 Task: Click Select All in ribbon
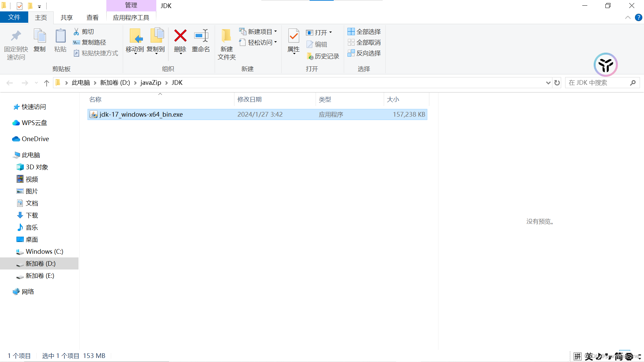click(x=364, y=32)
